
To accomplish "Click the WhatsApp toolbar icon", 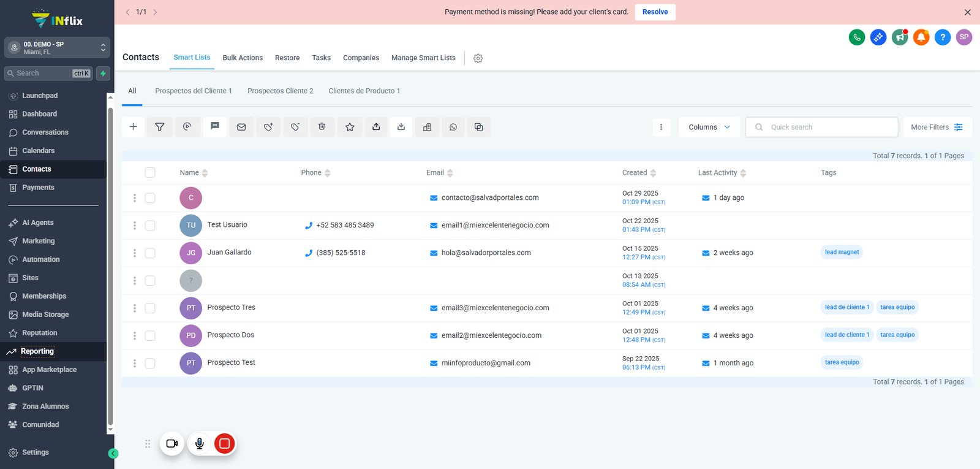I will pyautogui.click(x=453, y=127).
